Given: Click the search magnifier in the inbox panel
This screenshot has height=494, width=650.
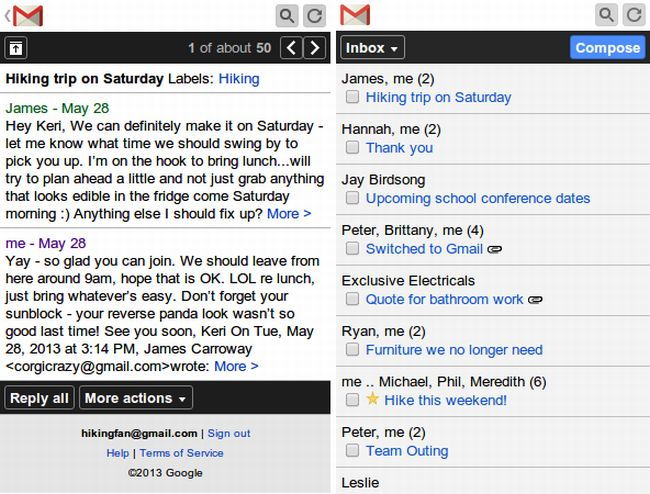Looking at the screenshot, I should coord(606,15).
